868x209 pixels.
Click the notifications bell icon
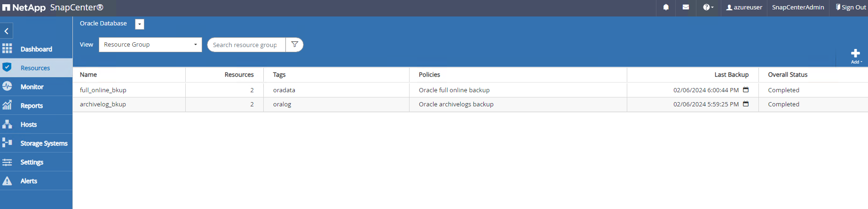(x=666, y=8)
